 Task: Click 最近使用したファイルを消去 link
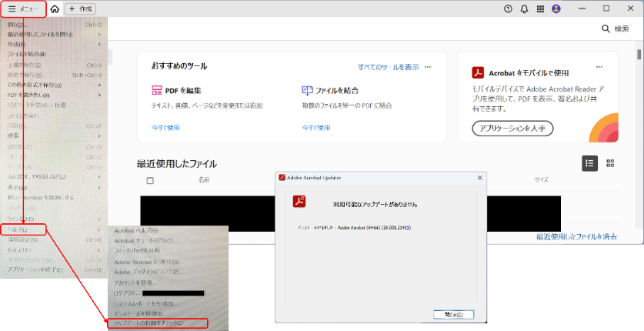tap(576, 236)
